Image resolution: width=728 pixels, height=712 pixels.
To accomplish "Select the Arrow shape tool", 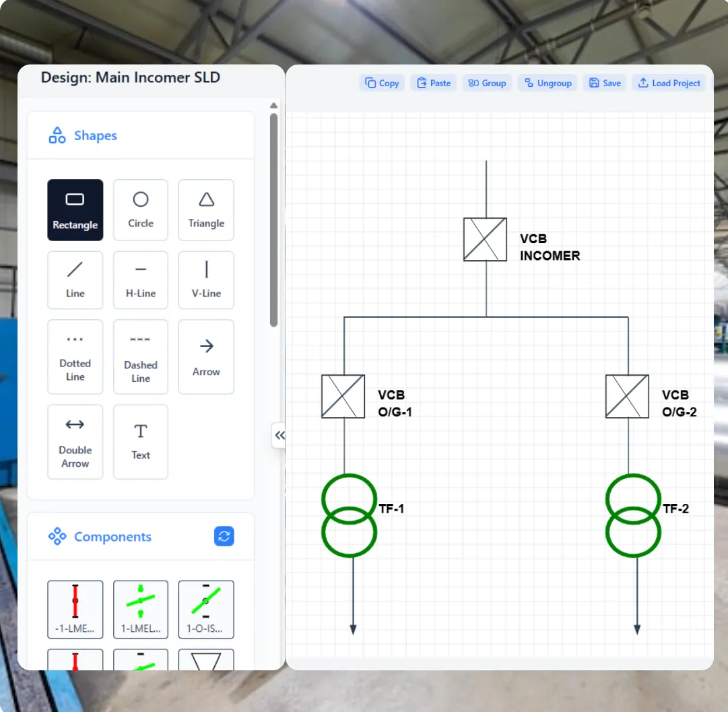I will pyautogui.click(x=206, y=356).
